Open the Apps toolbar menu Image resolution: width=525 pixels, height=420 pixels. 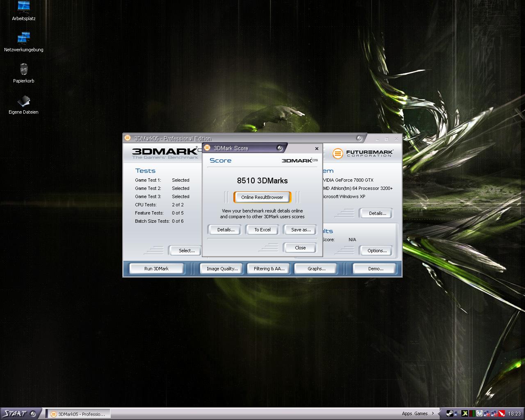[x=407, y=413]
